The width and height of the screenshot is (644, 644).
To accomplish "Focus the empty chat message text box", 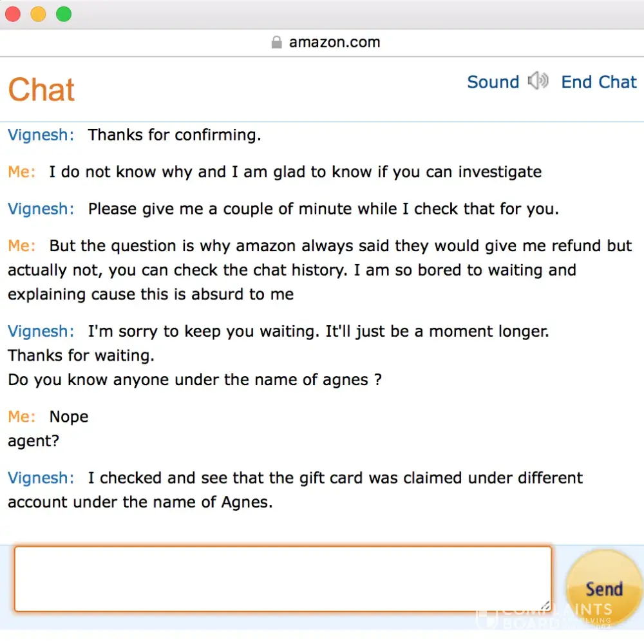I will click(x=282, y=578).
